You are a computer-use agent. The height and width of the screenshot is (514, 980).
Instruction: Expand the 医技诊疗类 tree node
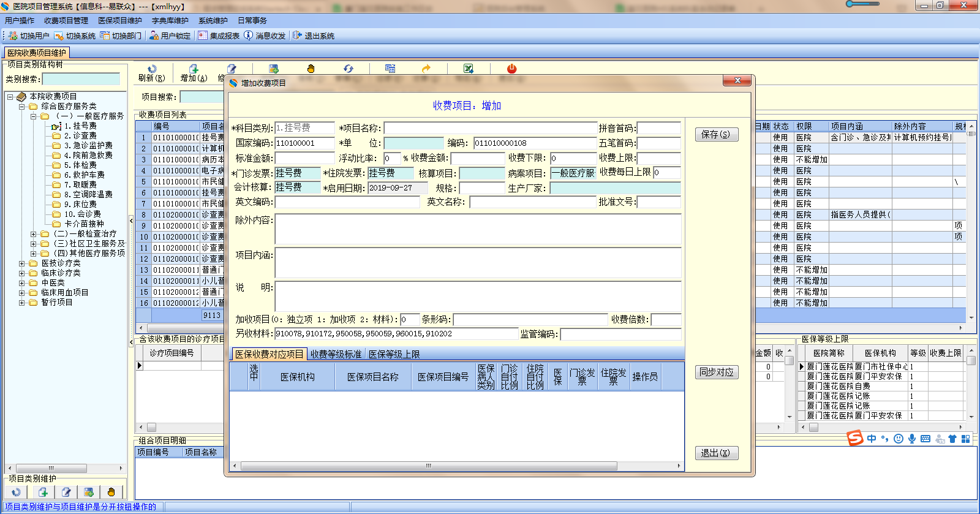coord(22,263)
